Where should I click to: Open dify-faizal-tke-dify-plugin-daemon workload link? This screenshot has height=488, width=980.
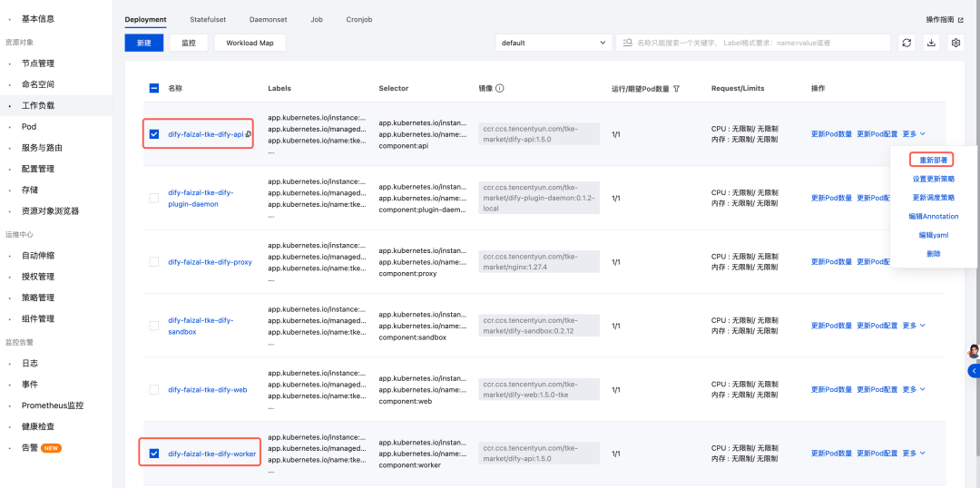pos(201,198)
